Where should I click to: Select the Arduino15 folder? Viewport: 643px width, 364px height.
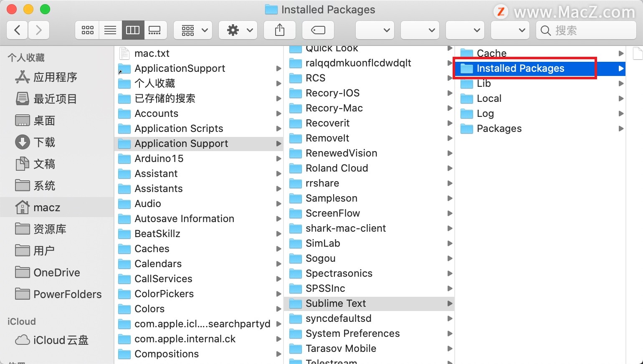199,159
